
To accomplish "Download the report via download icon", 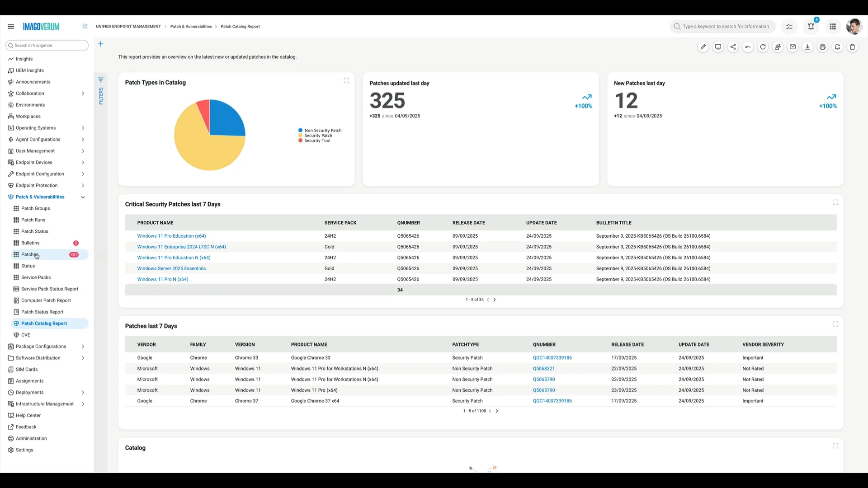I will (x=807, y=47).
